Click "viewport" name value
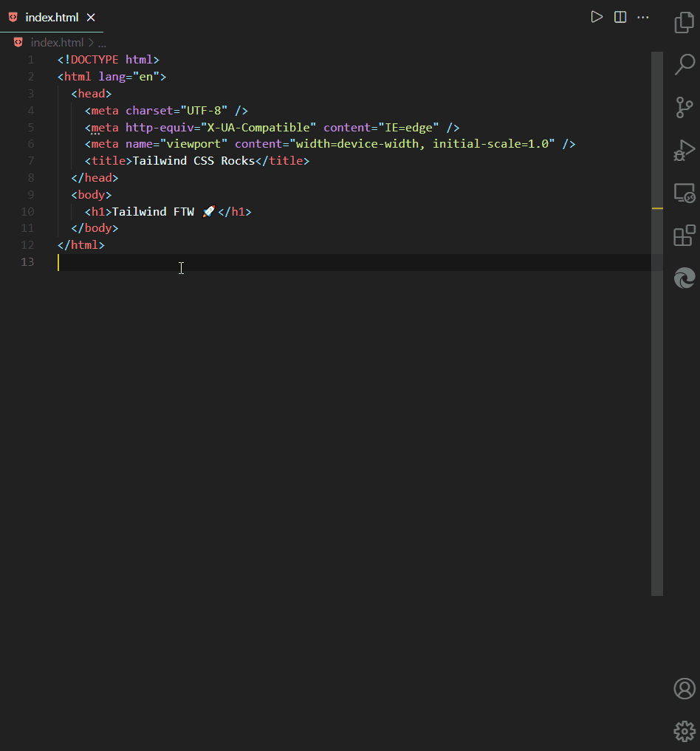Image resolution: width=700 pixels, height=751 pixels. (x=193, y=144)
